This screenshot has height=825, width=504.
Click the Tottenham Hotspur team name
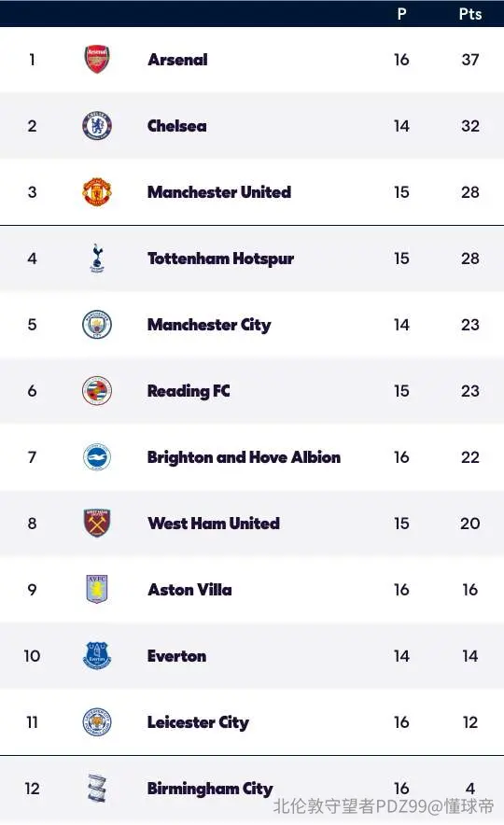click(x=220, y=259)
